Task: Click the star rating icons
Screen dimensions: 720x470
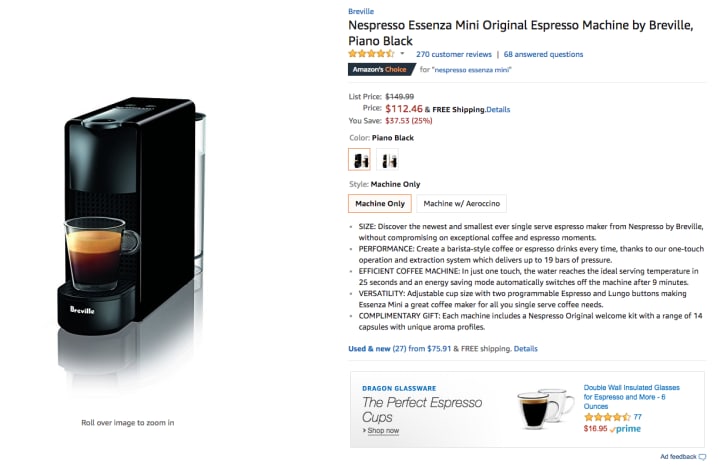Action: click(371, 54)
